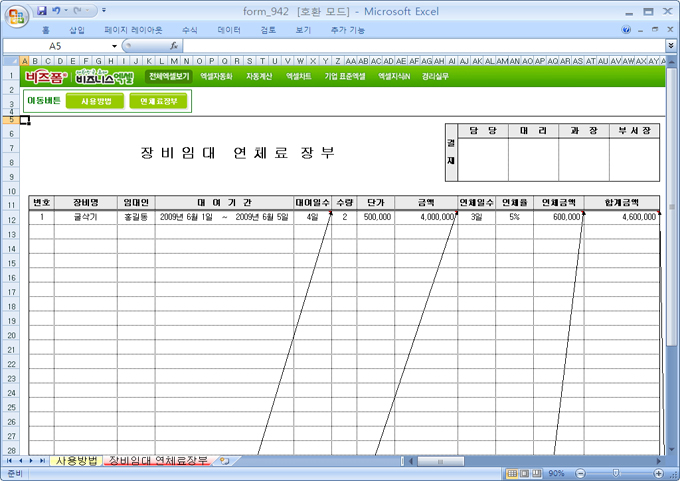Click the green 연체료장부 button
This screenshot has width=680, height=481.
pyautogui.click(x=158, y=101)
